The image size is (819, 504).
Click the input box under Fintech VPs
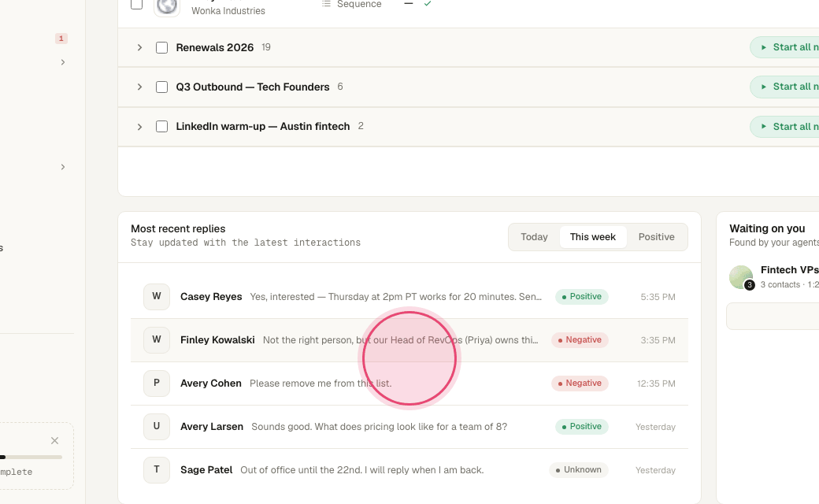pyautogui.click(x=773, y=316)
